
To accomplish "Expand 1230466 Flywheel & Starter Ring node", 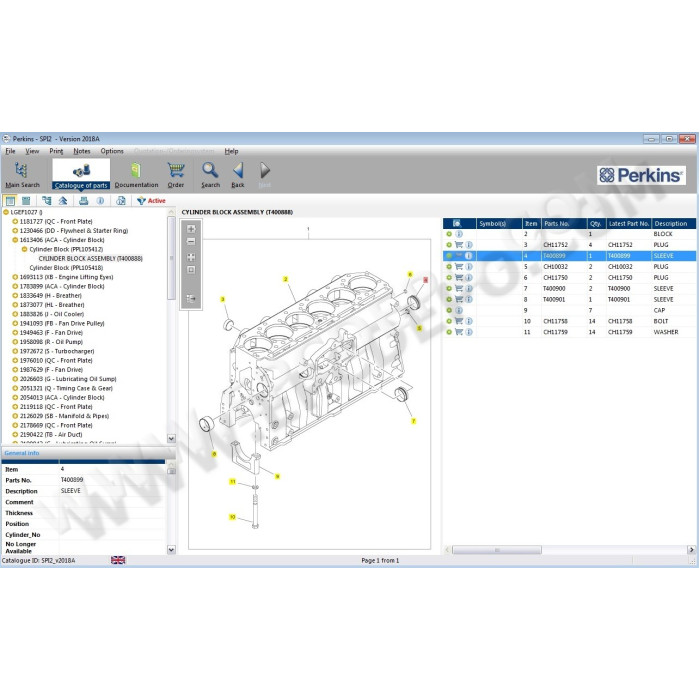I will (15, 231).
